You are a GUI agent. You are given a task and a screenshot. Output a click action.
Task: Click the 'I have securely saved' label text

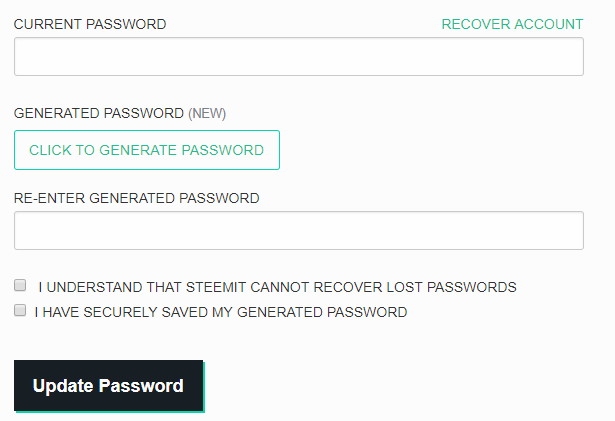point(221,312)
